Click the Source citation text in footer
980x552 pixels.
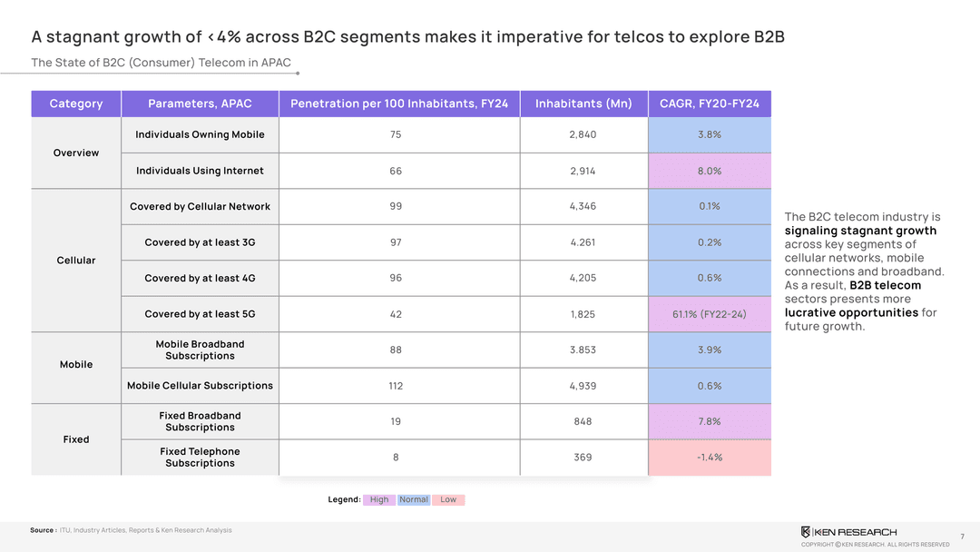tap(131, 530)
